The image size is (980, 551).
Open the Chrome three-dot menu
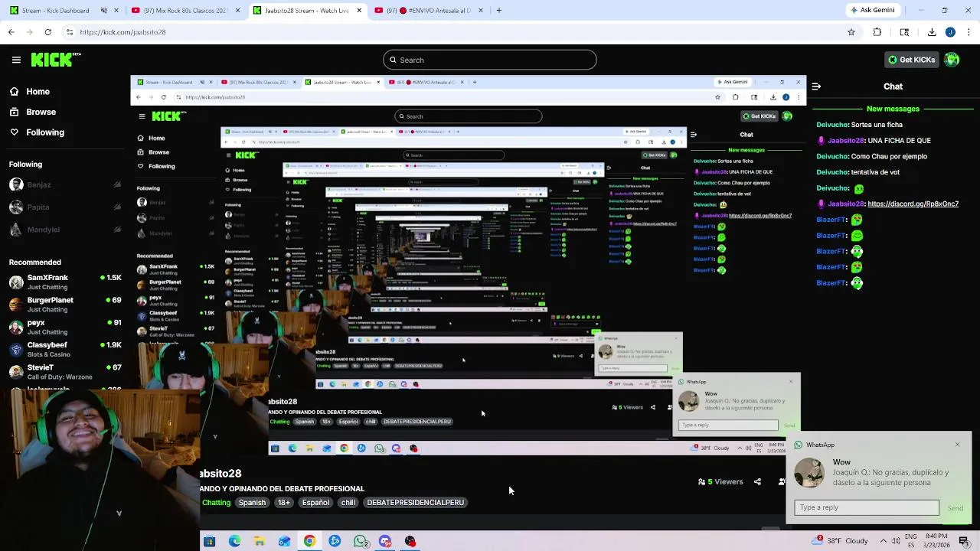coord(969,32)
